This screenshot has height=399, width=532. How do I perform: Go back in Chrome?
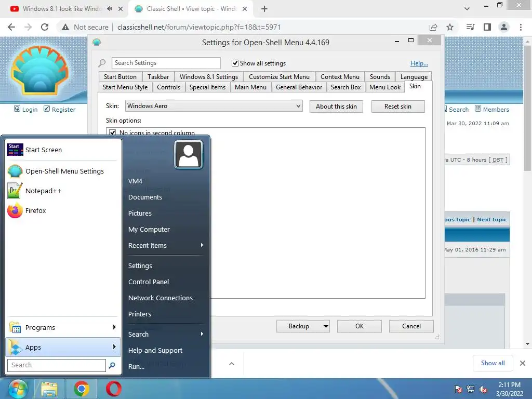coord(11,27)
